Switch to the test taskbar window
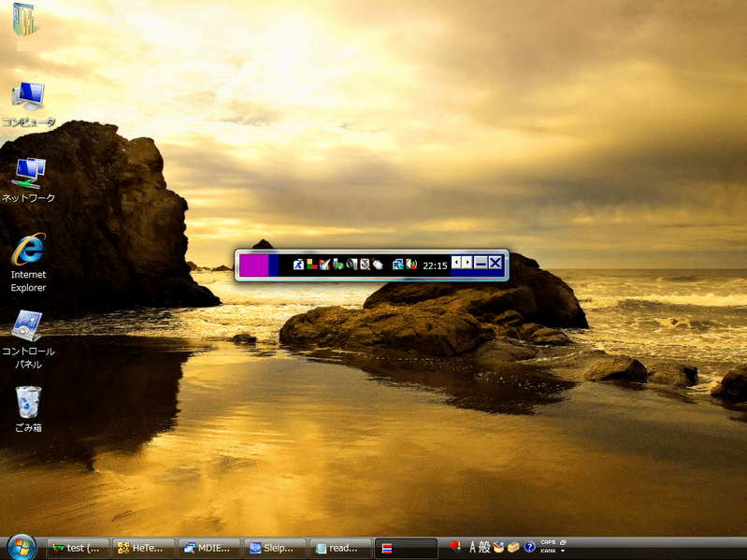The height and width of the screenshot is (560, 747). 78,548
